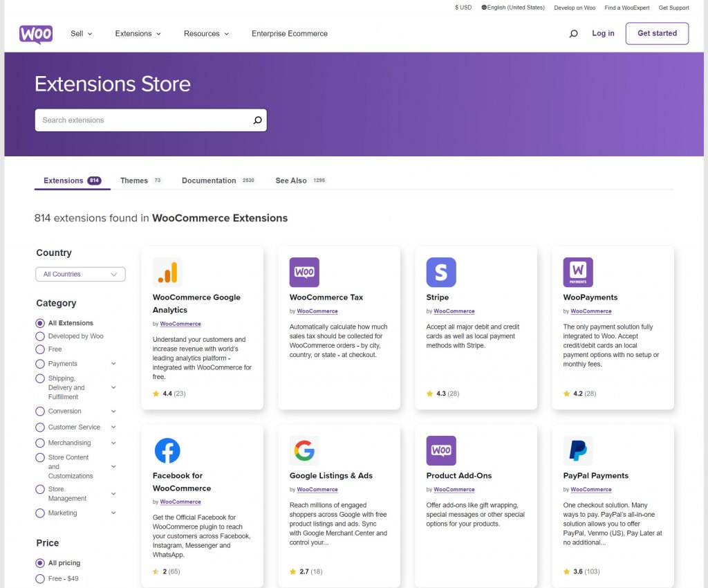Switch to the Extensions 814 tab
The image size is (708, 588).
point(72,181)
